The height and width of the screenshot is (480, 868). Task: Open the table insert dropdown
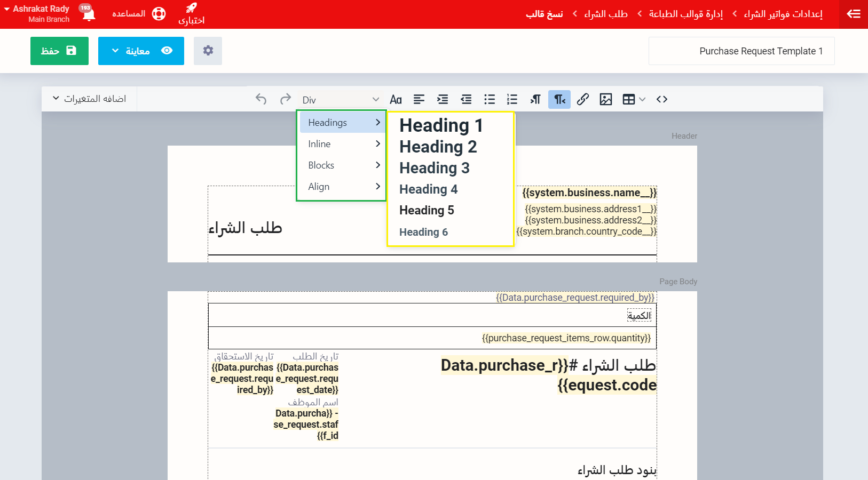(634, 99)
